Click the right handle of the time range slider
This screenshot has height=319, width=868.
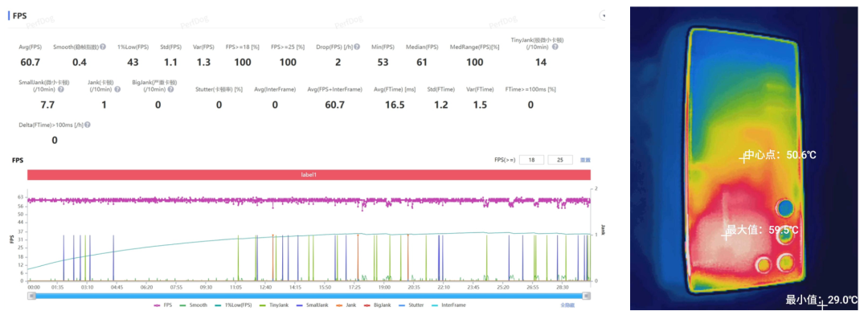588,297
